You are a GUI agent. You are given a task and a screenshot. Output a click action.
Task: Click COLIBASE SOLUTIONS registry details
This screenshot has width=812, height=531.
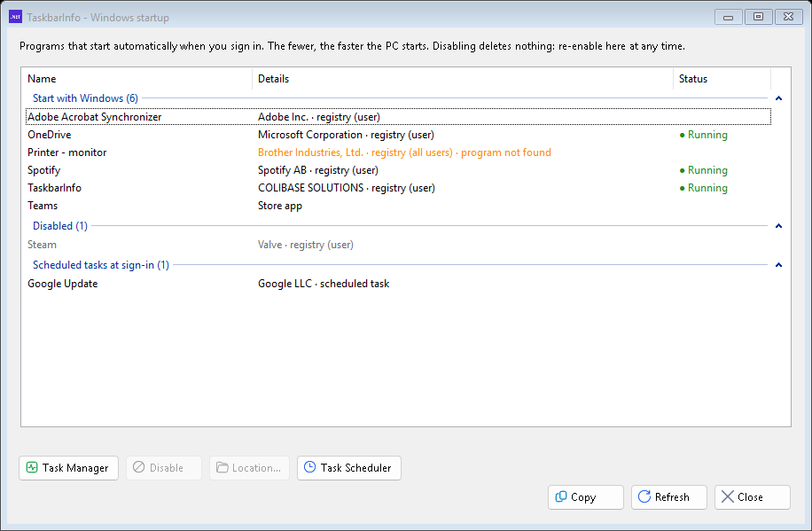(x=347, y=188)
